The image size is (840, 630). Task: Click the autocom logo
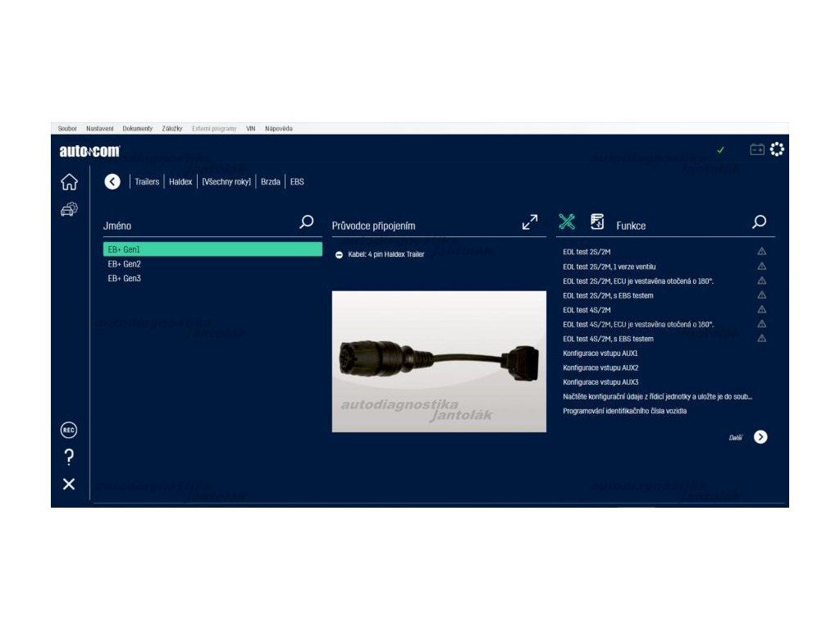click(89, 151)
